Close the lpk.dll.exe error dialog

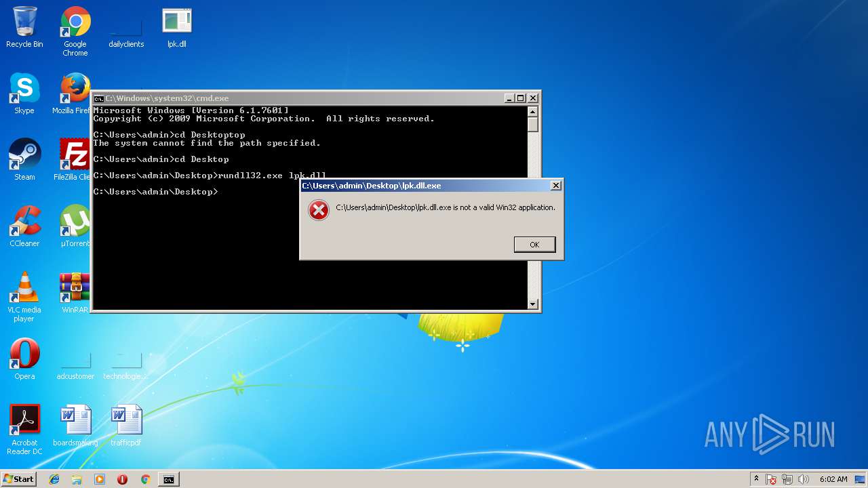pos(555,185)
